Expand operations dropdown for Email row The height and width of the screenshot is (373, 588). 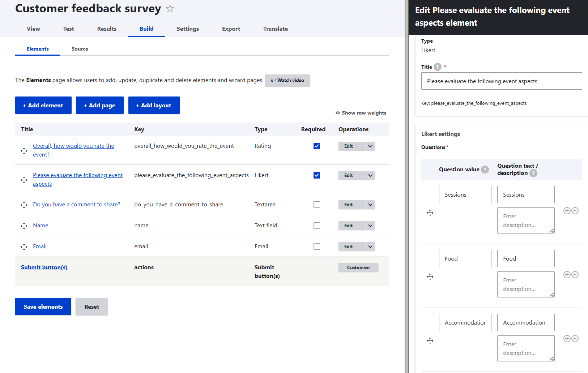click(370, 246)
